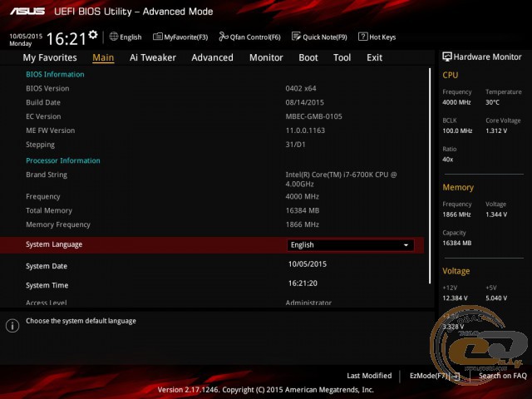Click the Memory Voltage 1.344 V reading
Viewport: 532px width, 399px height.
pyautogui.click(x=496, y=214)
